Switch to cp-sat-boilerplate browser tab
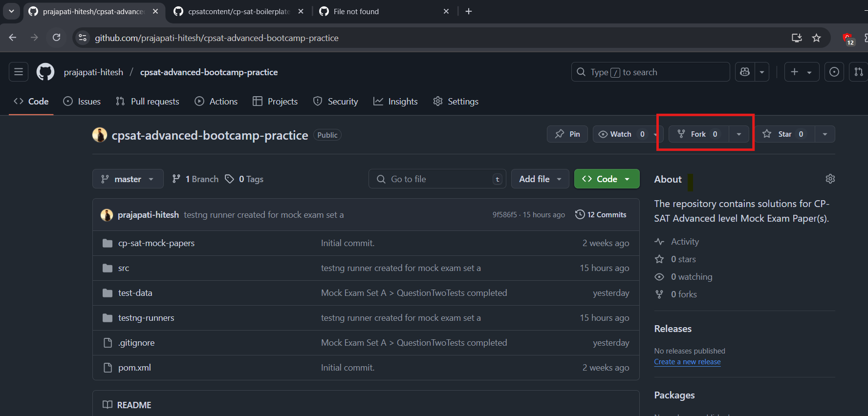The height and width of the screenshot is (416, 868). point(239,11)
